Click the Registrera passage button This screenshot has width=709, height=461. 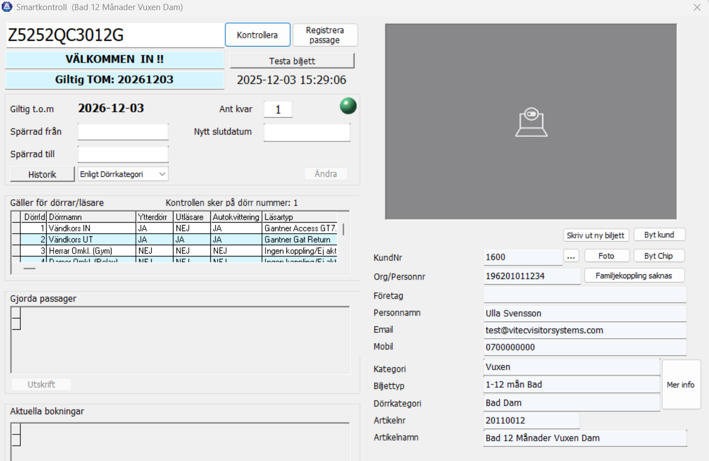point(325,35)
